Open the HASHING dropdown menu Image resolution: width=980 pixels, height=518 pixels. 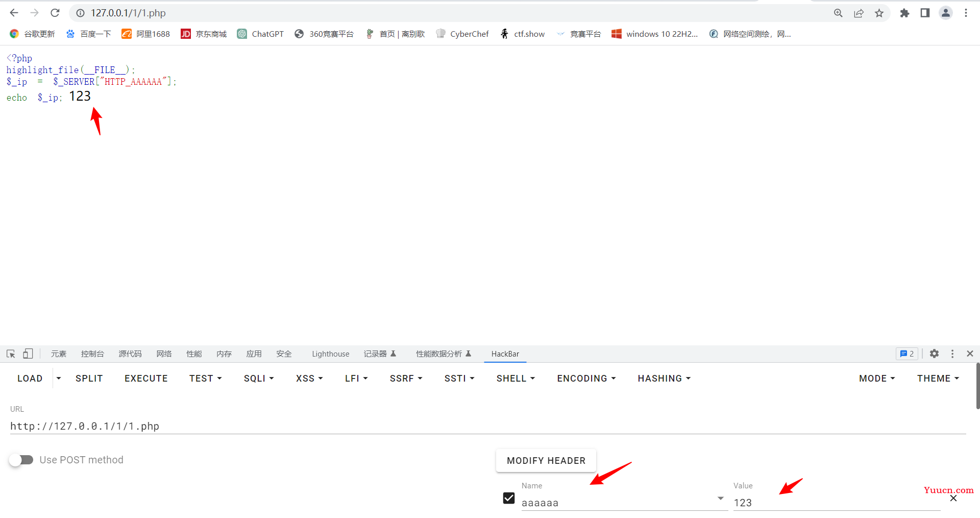pyautogui.click(x=664, y=379)
